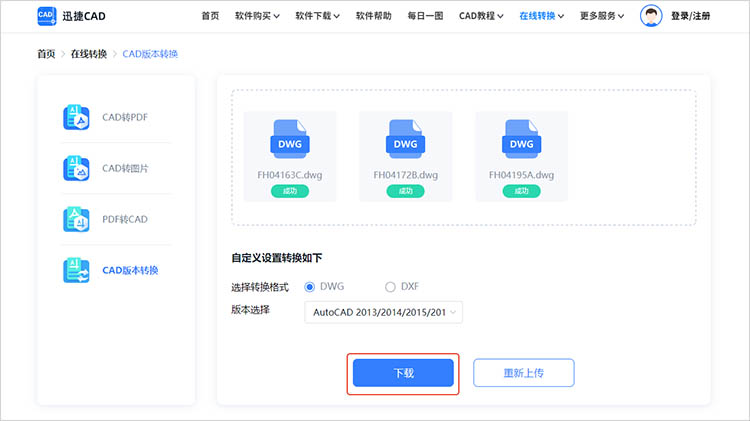750x421 pixels.
Task: Expand the 更多服务 menu
Action: click(602, 16)
